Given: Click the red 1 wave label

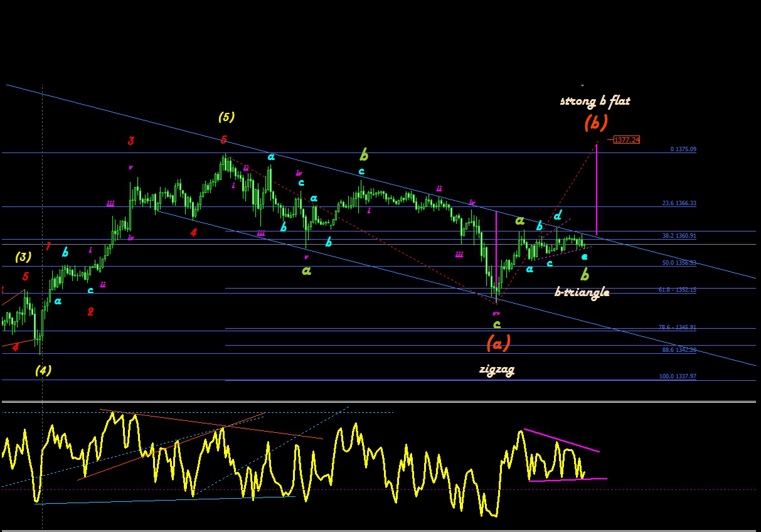Looking at the screenshot, I should coord(48,245).
